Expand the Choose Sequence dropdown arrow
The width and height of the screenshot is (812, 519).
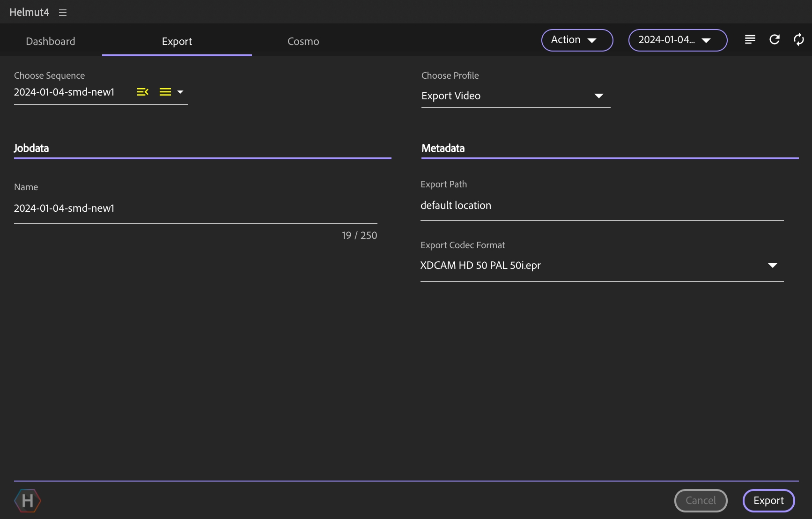[180, 92]
